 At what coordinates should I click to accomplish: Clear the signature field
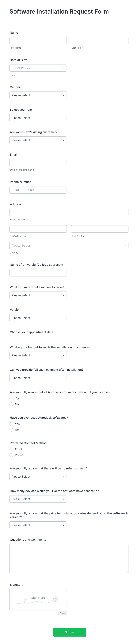click(x=62, y=613)
